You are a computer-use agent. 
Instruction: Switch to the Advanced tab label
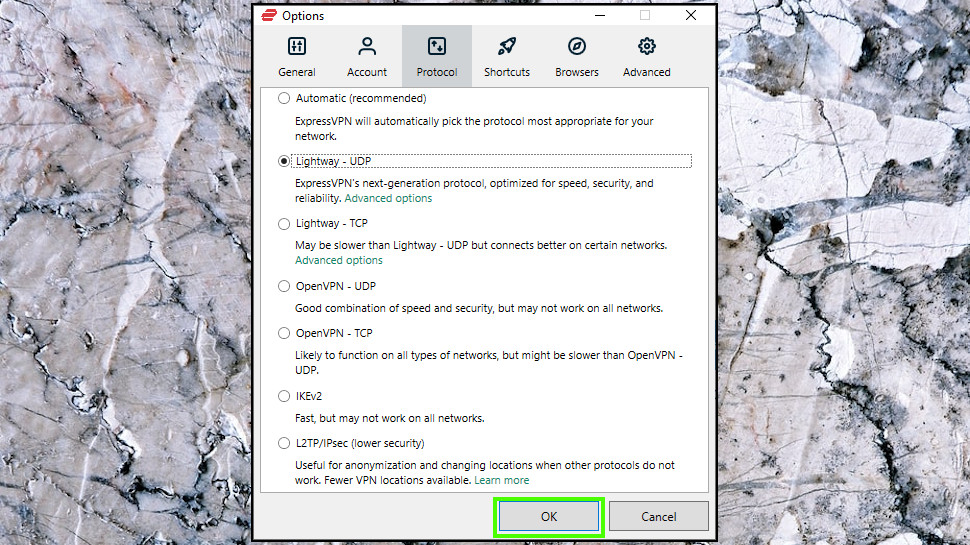[x=646, y=72]
